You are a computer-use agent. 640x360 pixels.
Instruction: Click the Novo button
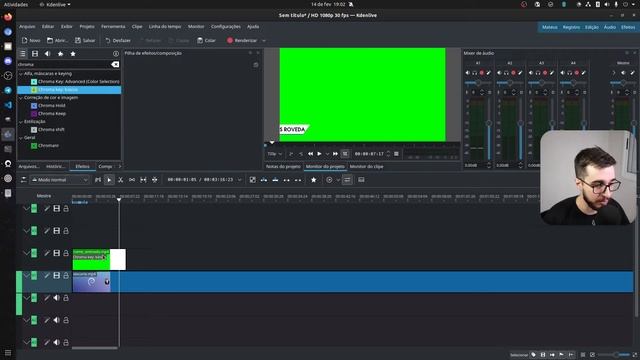click(31, 40)
